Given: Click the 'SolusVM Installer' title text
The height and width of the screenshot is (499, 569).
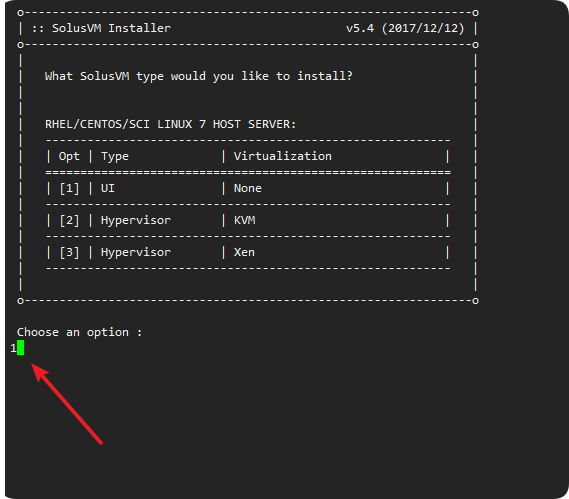Looking at the screenshot, I should click(x=111, y=28).
